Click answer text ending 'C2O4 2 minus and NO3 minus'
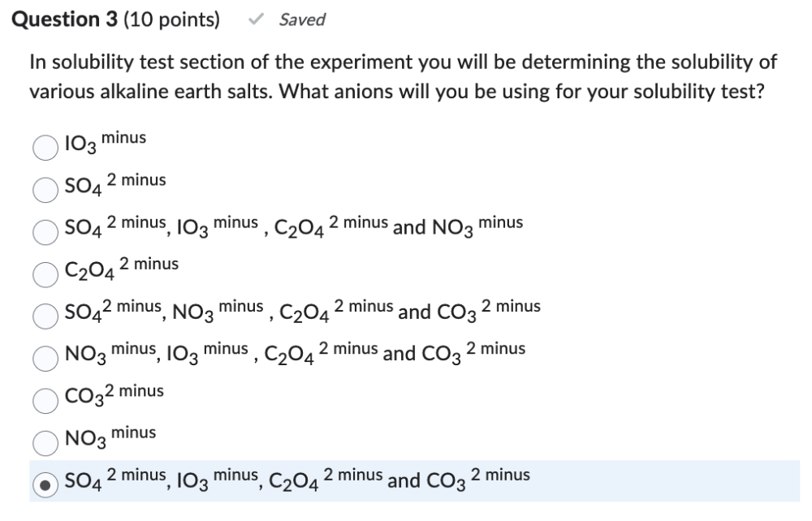The image size is (812, 521). [x=293, y=229]
